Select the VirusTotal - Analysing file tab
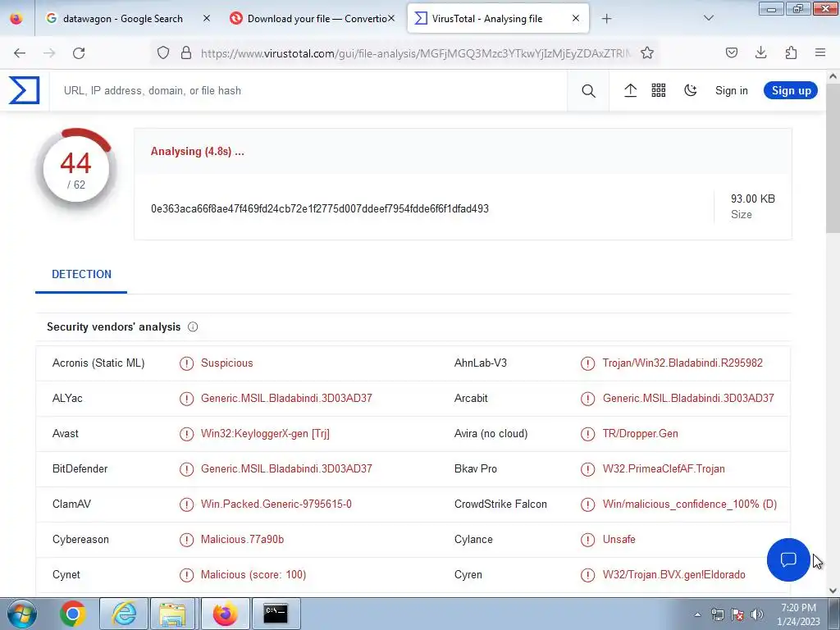 (x=498, y=19)
